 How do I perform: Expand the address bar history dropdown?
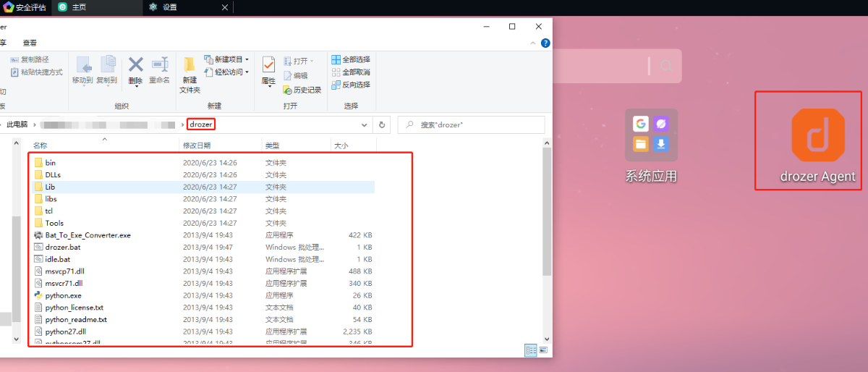click(366, 124)
